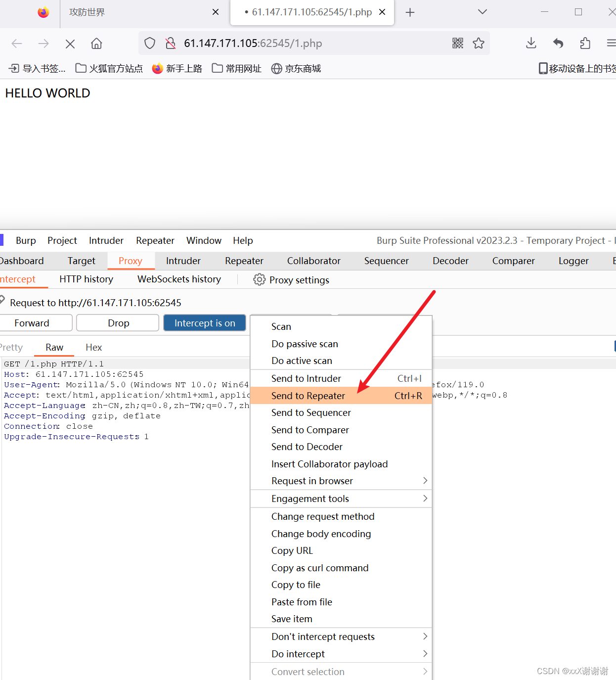The width and height of the screenshot is (616, 680).
Task: Switch to the HTTP history tab
Action: coord(86,279)
